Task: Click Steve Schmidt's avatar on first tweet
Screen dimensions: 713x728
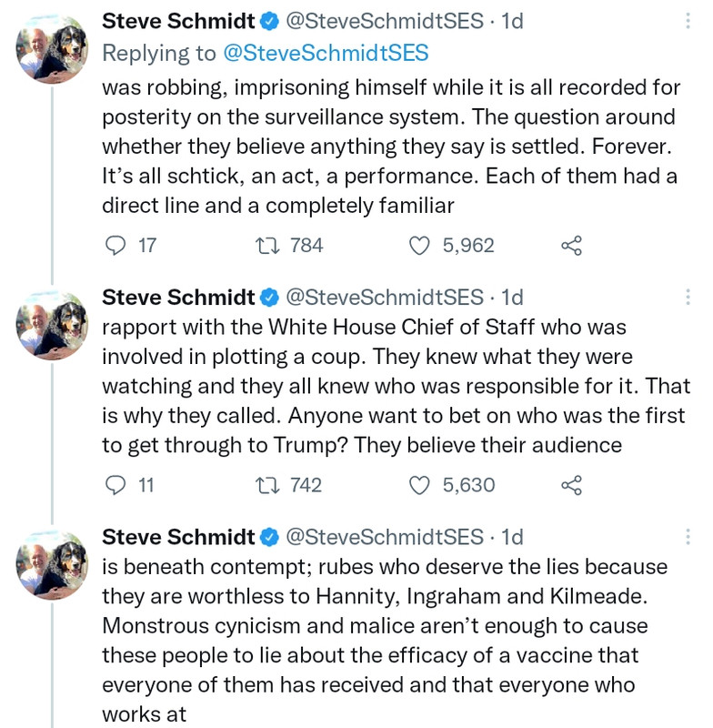Action: (x=52, y=48)
